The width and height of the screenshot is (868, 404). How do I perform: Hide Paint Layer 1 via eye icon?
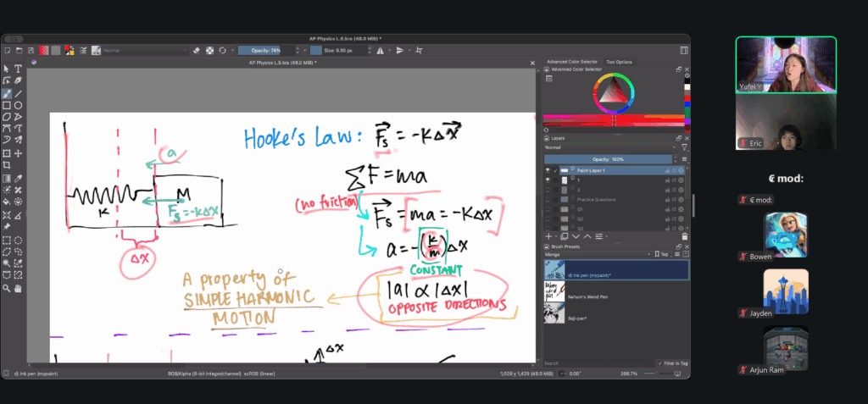click(x=548, y=170)
